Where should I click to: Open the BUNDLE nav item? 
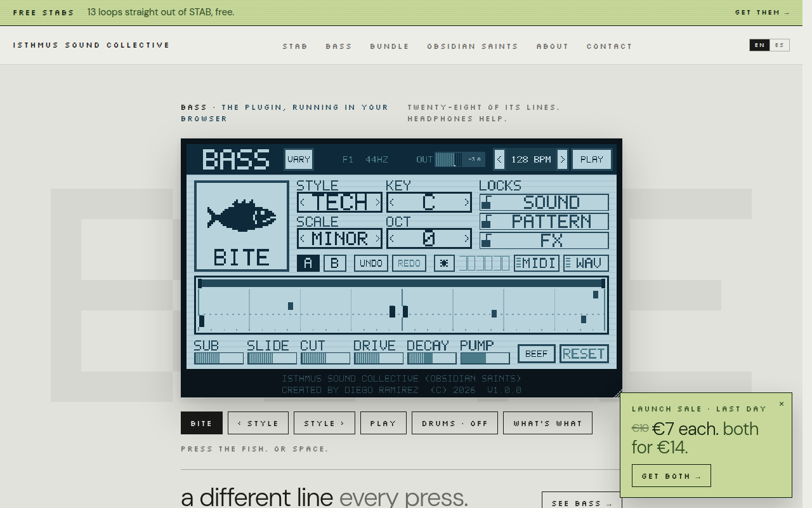(x=390, y=46)
